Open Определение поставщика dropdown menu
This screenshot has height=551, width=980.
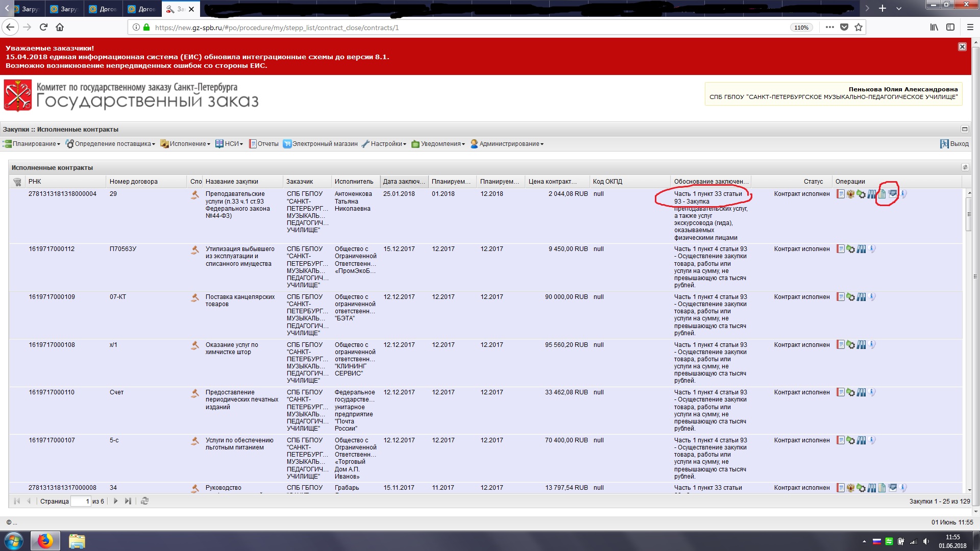coord(110,144)
